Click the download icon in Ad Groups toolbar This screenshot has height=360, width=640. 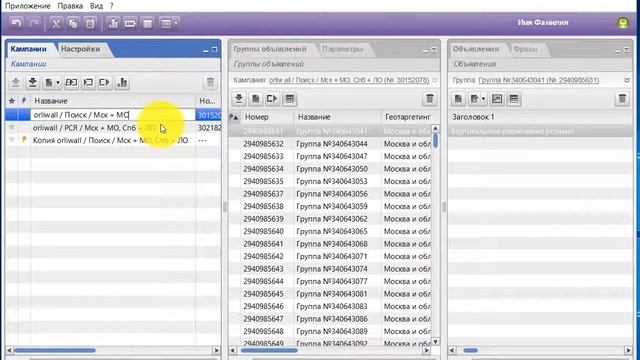click(x=239, y=99)
